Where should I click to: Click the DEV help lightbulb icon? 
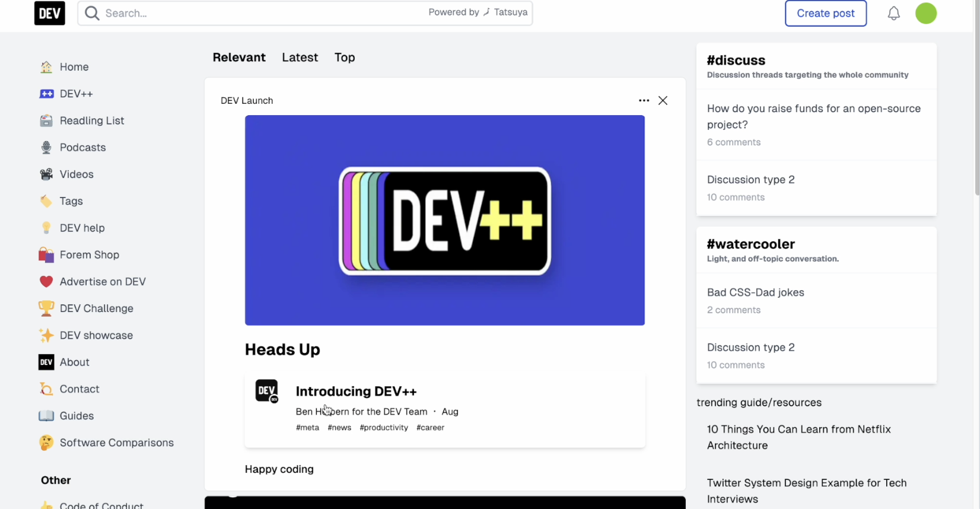click(46, 228)
